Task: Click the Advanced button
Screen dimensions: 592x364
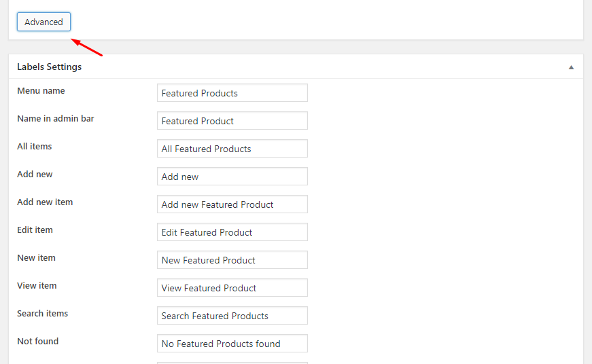Action: [x=43, y=22]
